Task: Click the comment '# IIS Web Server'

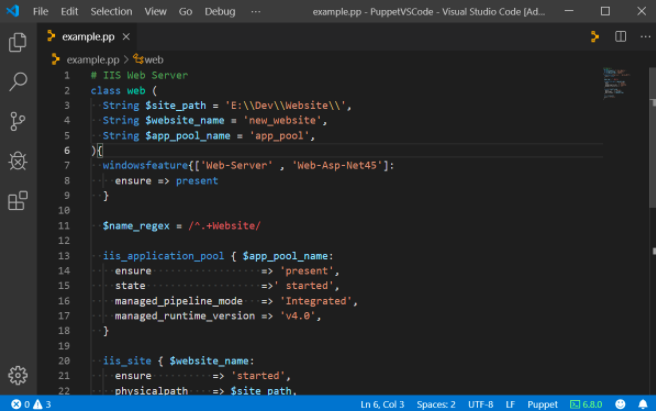Action: [x=139, y=75]
